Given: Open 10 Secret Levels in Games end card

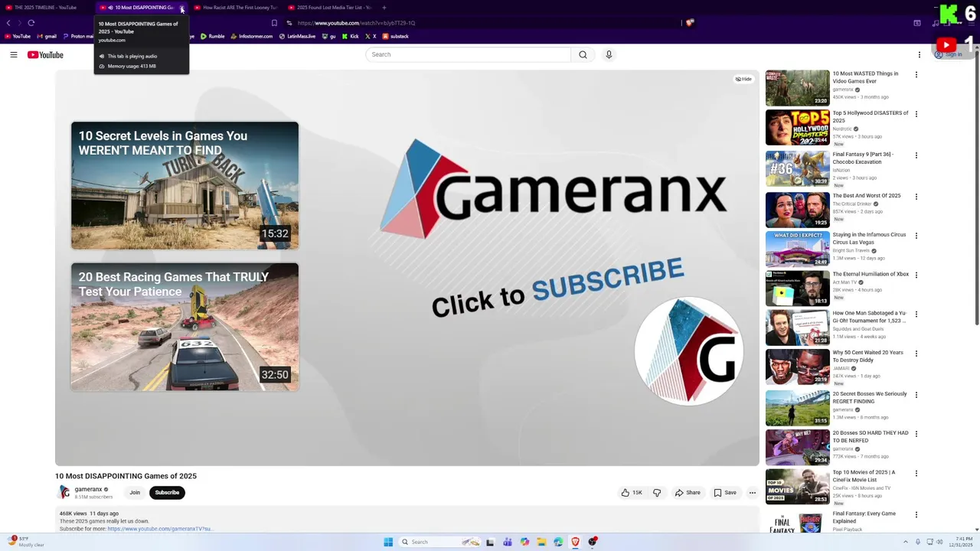Looking at the screenshot, I should 185,185.
